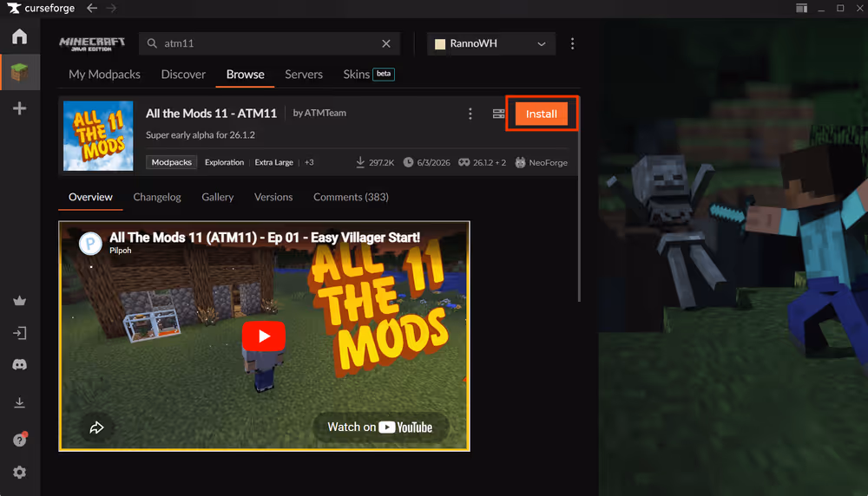Image resolution: width=868 pixels, height=496 pixels.
Task: Go to the My Modpacks tab
Action: click(x=105, y=75)
